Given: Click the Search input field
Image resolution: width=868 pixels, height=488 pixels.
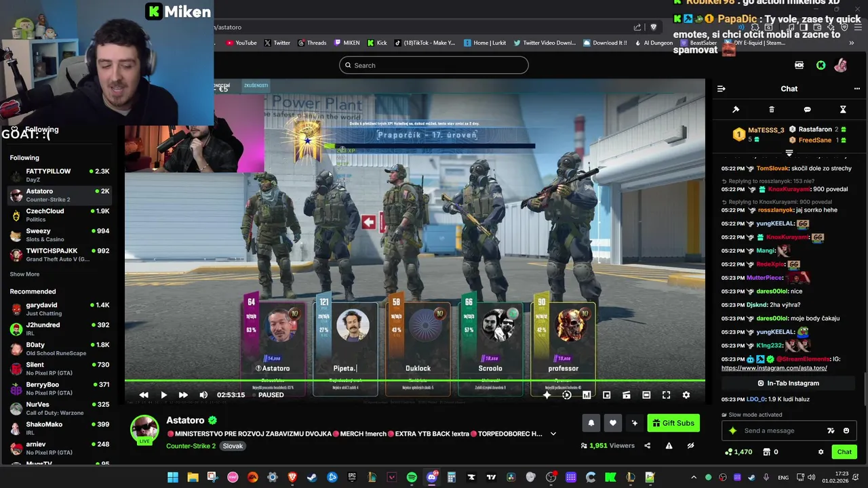Looking at the screenshot, I should coord(434,65).
